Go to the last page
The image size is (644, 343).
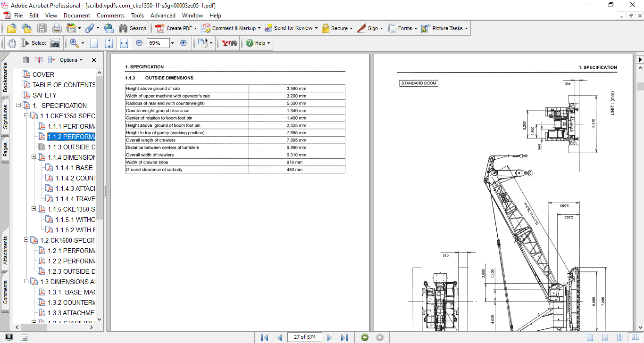[x=344, y=337]
